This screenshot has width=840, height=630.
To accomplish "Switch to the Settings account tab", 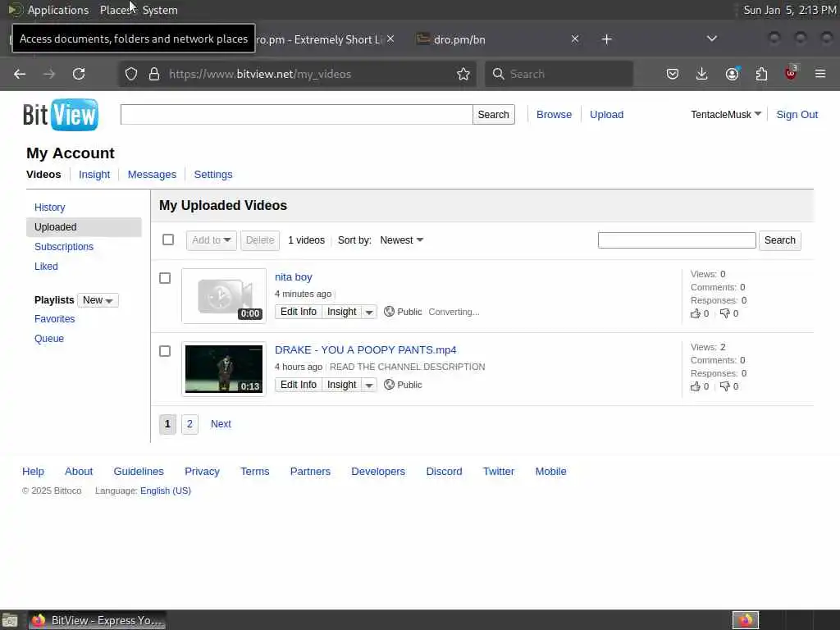I will coord(213,174).
